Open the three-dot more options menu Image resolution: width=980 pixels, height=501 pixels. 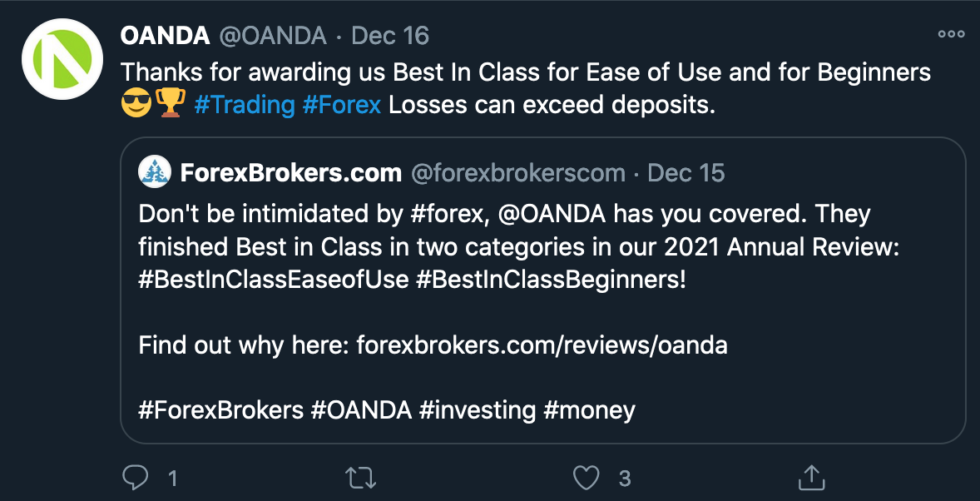950,35
